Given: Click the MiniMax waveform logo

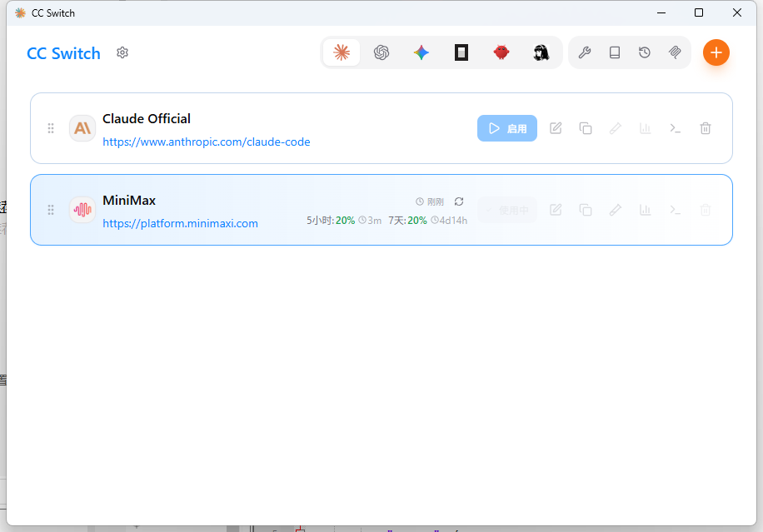Looking at the screenshot, I should click(82, 210).
